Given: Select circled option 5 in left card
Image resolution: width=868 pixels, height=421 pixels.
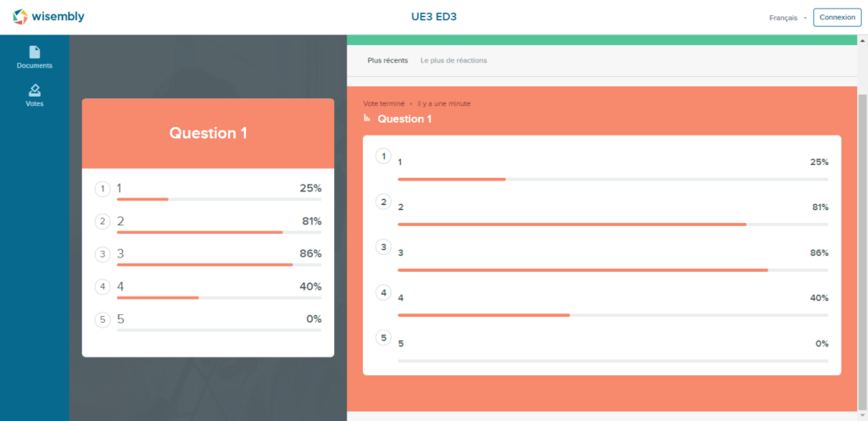Looking at the screenshot, I should click(x=103, y=319).
